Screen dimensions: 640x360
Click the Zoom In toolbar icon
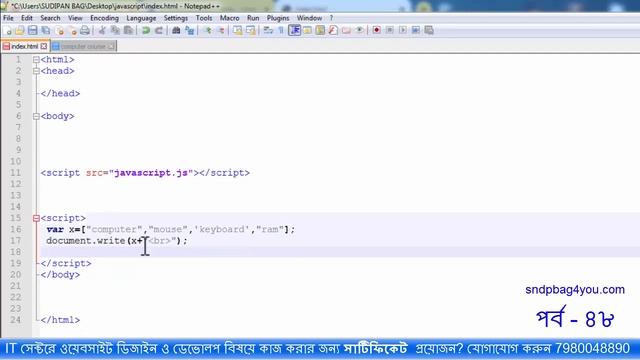(x=208, y=30)
